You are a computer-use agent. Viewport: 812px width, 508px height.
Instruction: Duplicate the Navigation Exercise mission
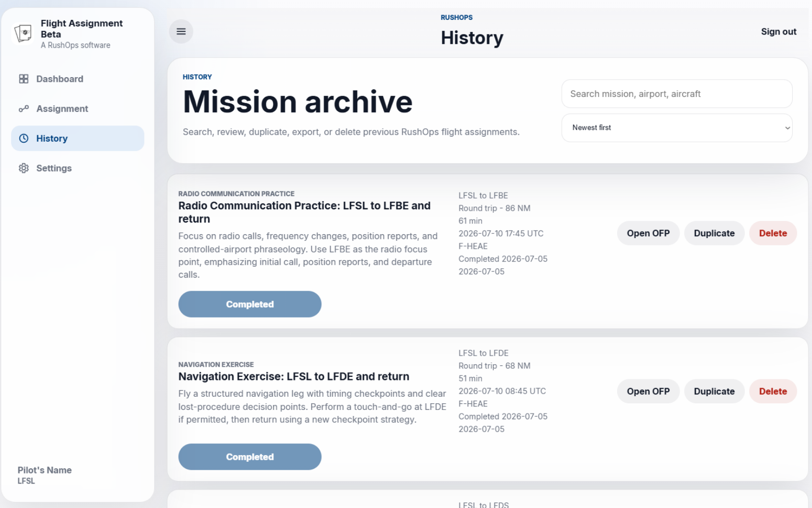pos(714,391)
